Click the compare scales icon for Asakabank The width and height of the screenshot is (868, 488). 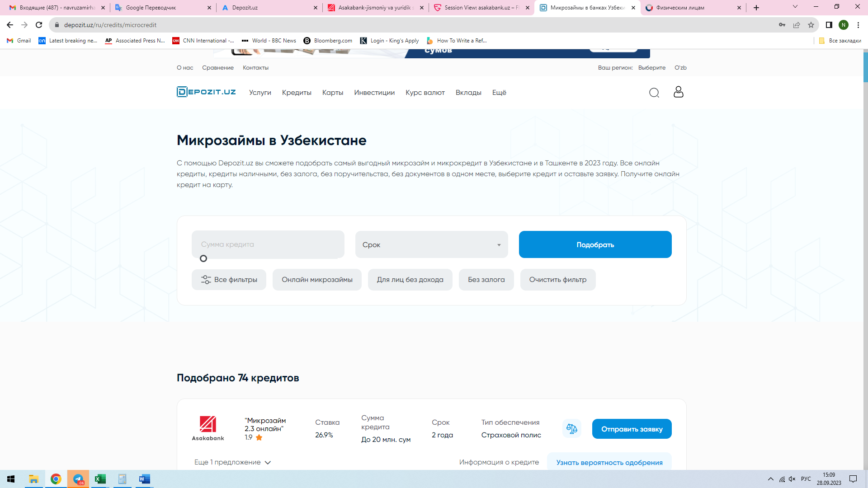click(x=572, y=429)
